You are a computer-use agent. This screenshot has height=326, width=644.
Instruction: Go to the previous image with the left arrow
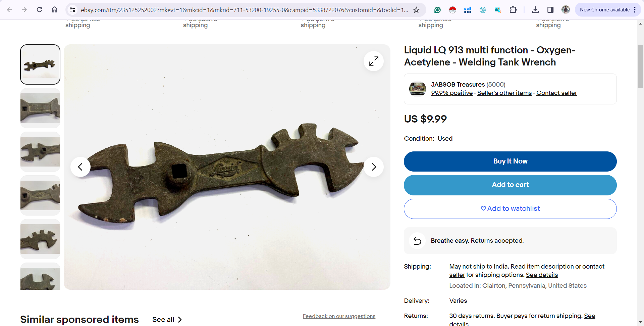tap(80, 167)
